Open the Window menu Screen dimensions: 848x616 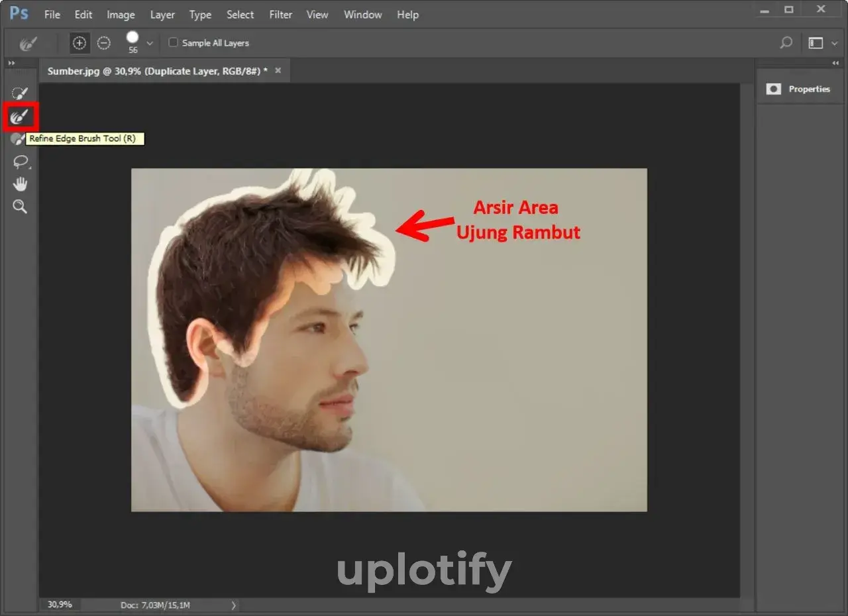click(363, 14)
